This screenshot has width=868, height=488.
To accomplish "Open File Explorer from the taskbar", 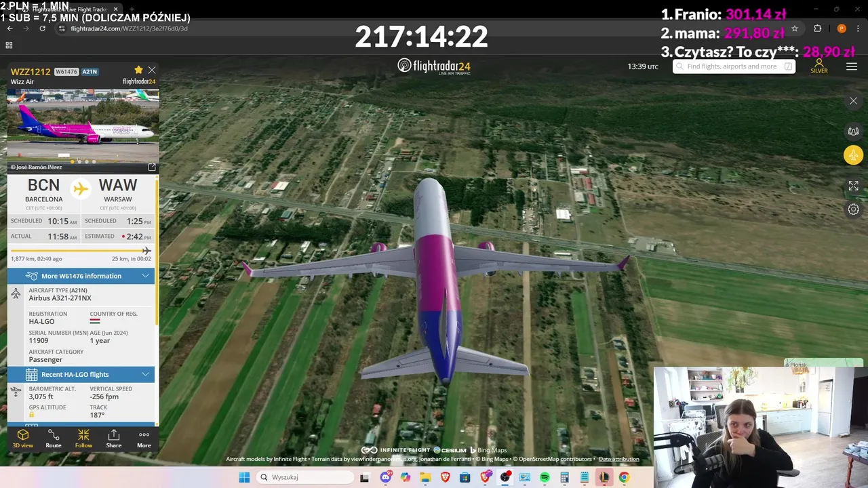I will (x=425, y=477).
